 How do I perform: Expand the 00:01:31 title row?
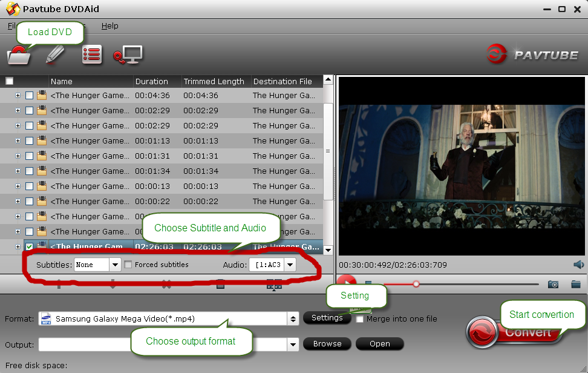[x=18, y=156]
